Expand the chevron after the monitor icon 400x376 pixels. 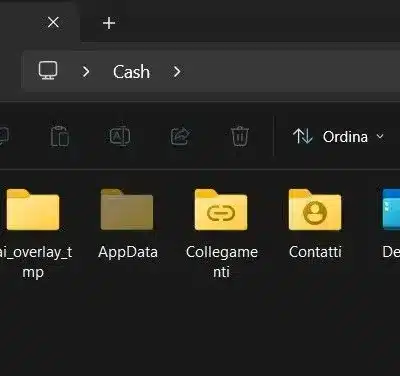86,71
